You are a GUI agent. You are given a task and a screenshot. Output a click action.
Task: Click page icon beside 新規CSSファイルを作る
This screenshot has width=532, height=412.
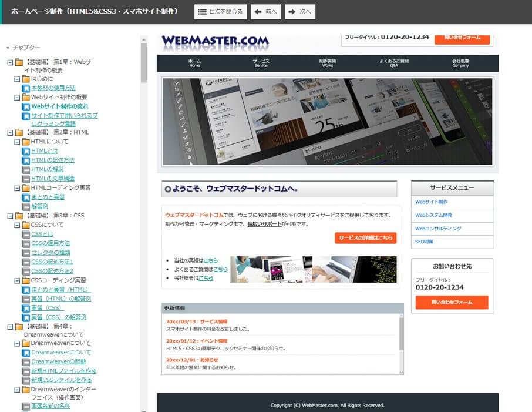pyautogui.click(x=26, y=380)
